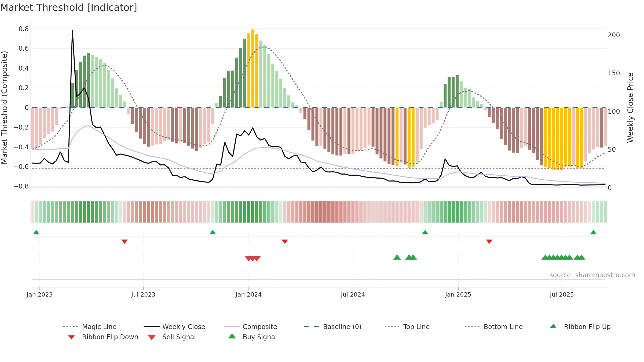Viewport: 644px width, 362px height.
Task: Click the Ribbon Flip Up triangle near November 2024
Action: 425,232
